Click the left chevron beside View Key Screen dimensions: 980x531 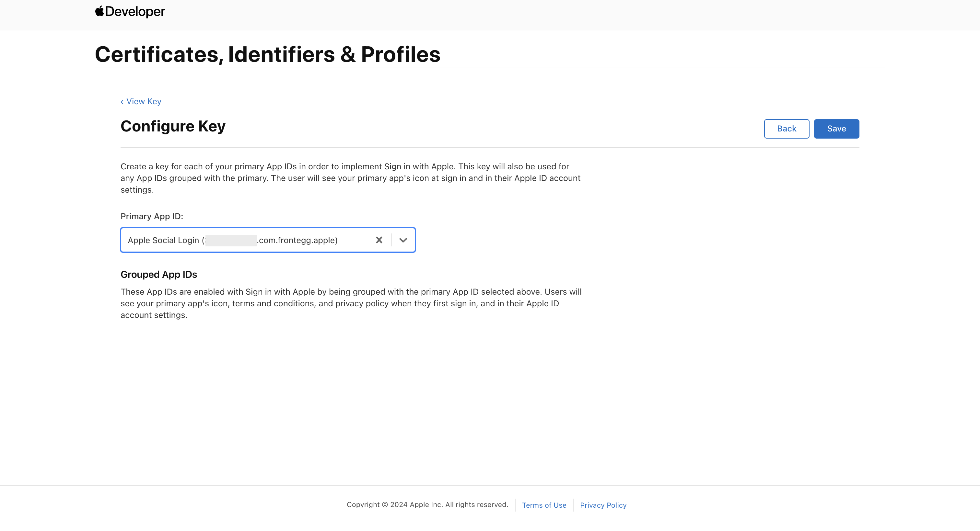tap(122, 102)
